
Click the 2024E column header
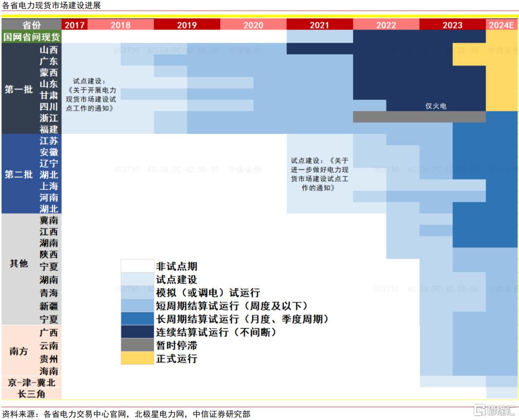click(501, 25)
